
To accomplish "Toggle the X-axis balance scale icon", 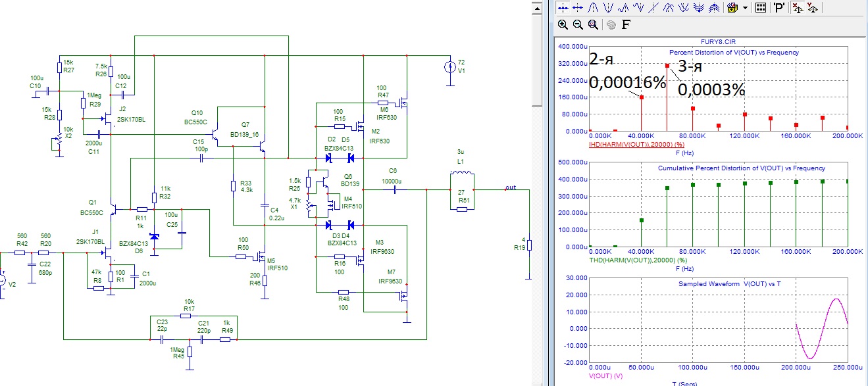I will (x=797, y=8).
